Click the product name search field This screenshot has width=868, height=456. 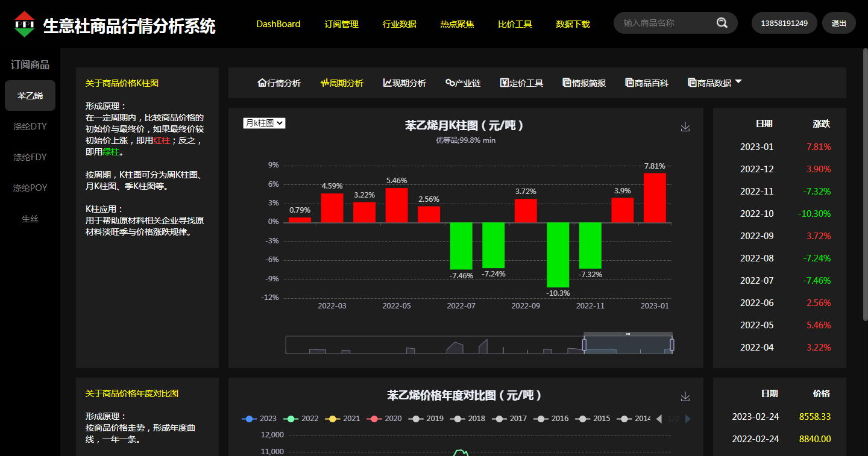[666, 23]
